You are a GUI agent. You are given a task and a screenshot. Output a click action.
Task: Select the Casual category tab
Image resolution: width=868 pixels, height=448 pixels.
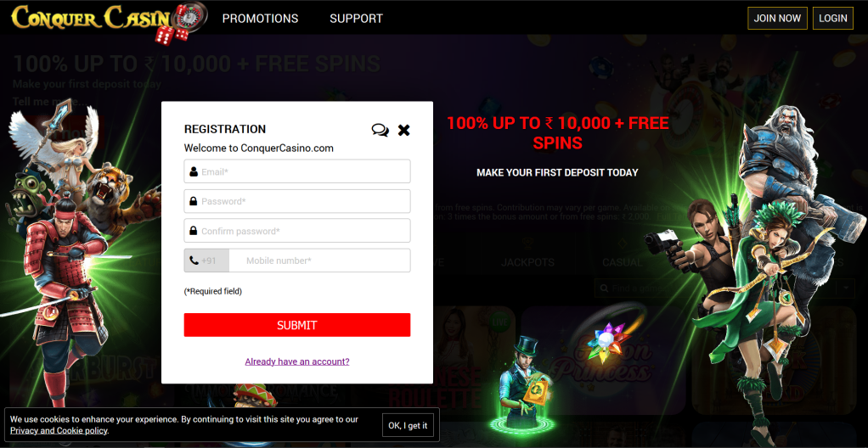click(623, 263)
